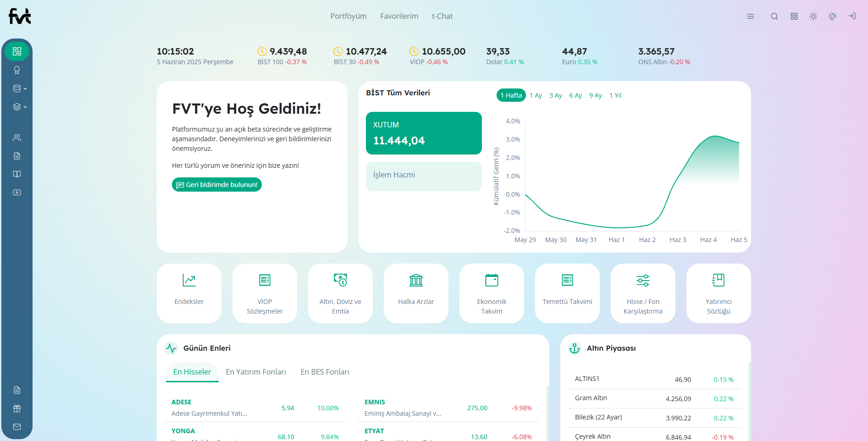This screenshot has width=868, height=441.
Task: Click the dashboard grid icon in sidebar
Action: [17, 51]
